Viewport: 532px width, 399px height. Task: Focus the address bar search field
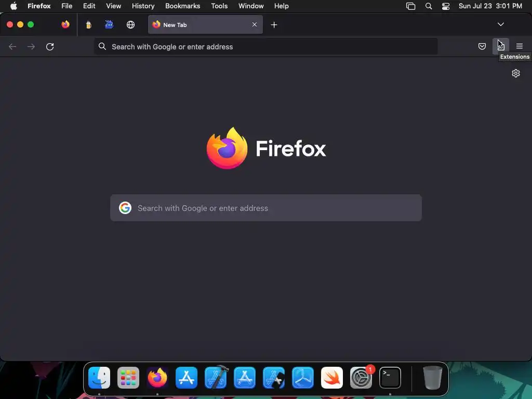265,46
